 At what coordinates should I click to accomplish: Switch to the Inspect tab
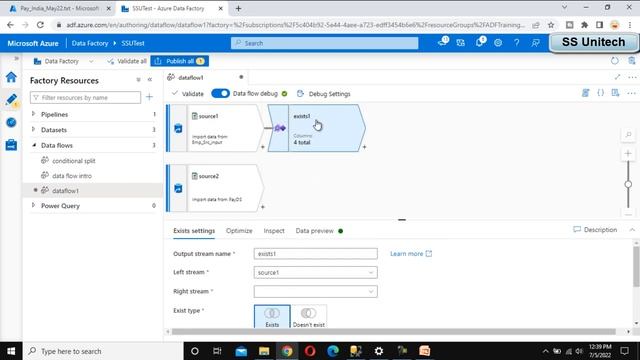(x=274, y=231)
